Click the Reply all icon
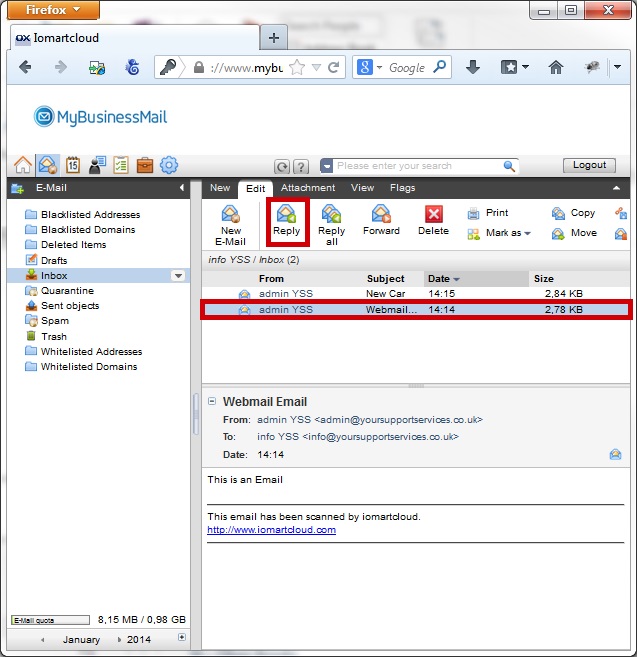Viewport: 637px width, 657px height. (x=331, y=221)
